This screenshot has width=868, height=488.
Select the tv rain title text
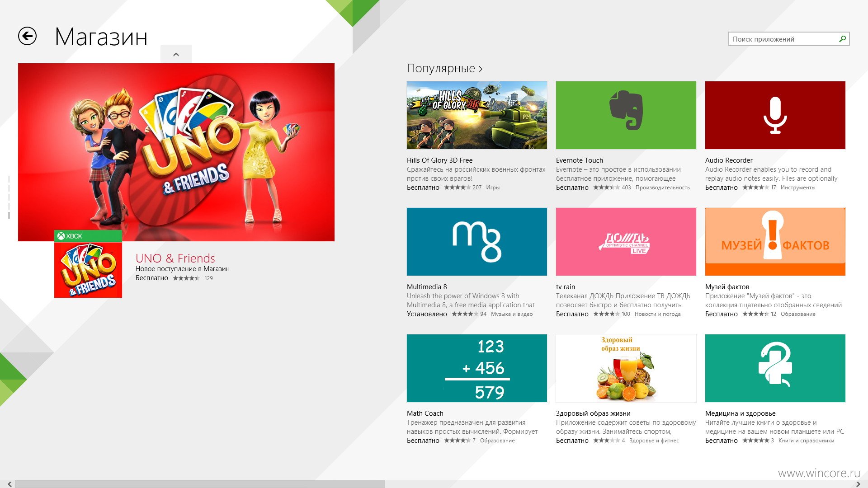(566, 286)
